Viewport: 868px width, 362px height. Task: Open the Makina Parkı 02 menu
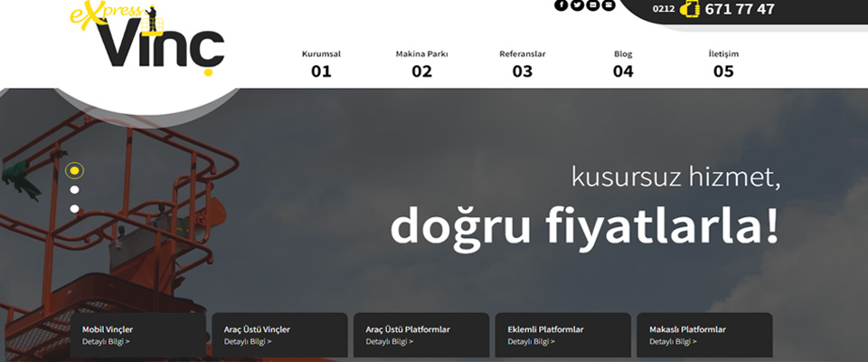(x=422, y=63)
